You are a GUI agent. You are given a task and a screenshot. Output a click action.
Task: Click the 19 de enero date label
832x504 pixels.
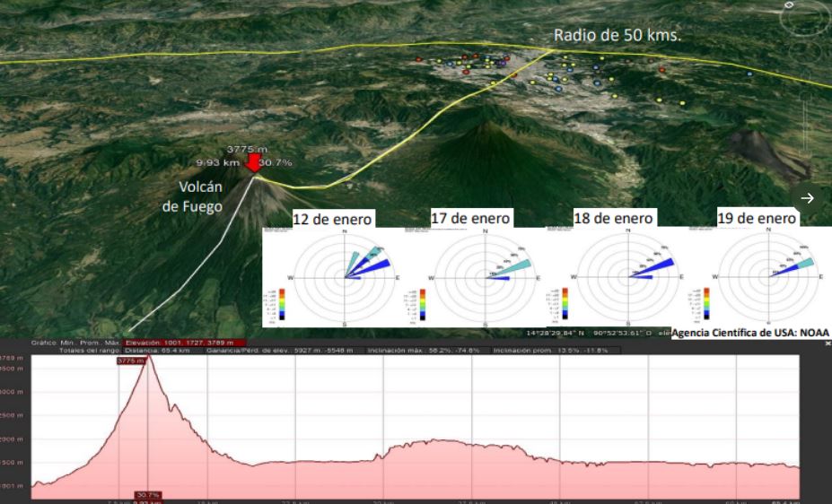click(757, 218)
